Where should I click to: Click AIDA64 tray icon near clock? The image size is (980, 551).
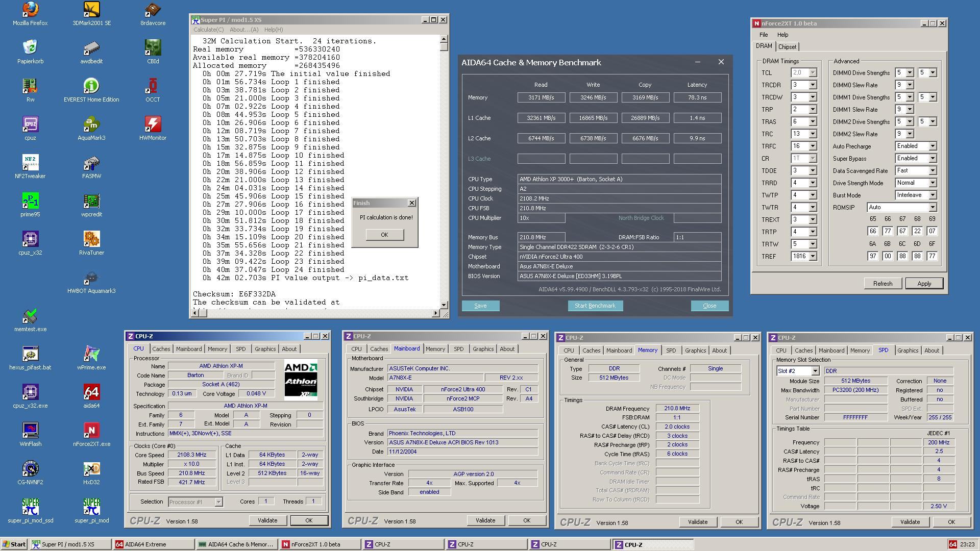click(x=952, y=544)
